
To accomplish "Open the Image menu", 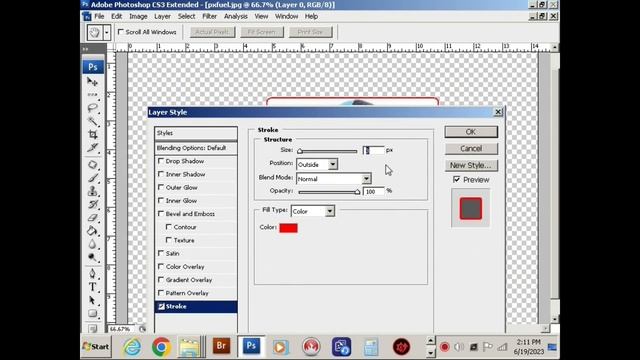I will coord(138,16).
